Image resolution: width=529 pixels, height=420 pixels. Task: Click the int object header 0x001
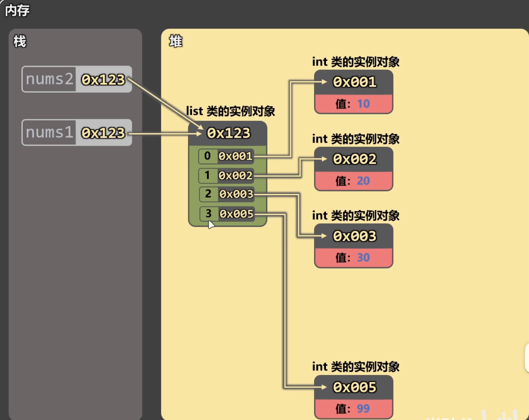click(x=354, y=82)
